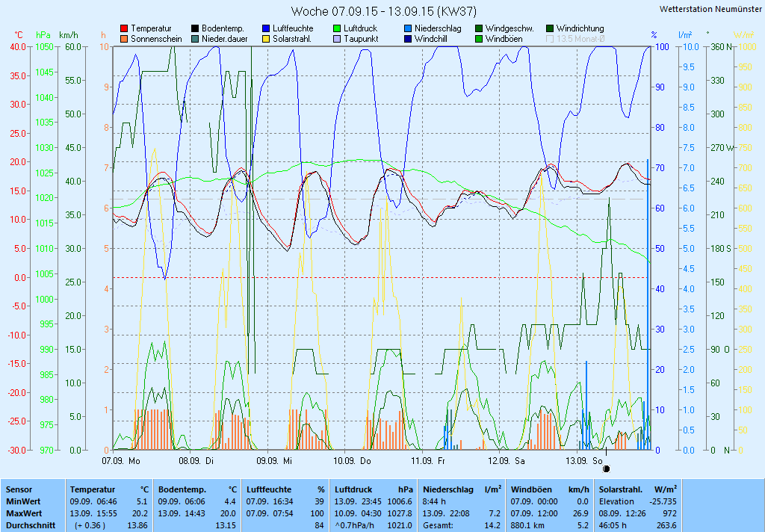Click the blue Luftfeuchte legend swatch
The image size is (765, 532).
pos(266,29)
